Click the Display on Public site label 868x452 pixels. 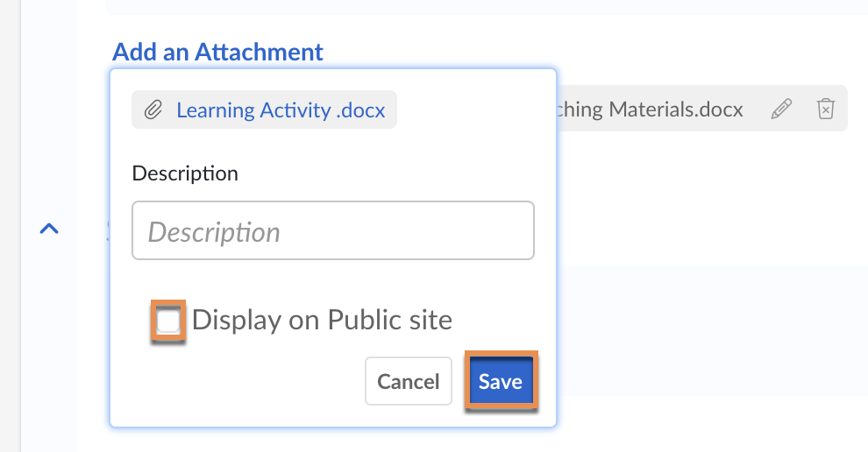(x=322, y=321)
